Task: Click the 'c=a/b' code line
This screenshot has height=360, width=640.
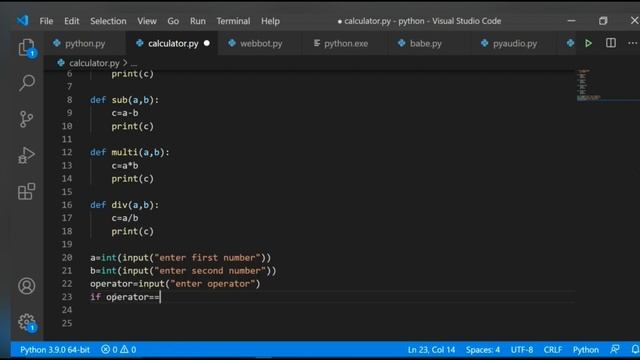Action: [125, 218]
